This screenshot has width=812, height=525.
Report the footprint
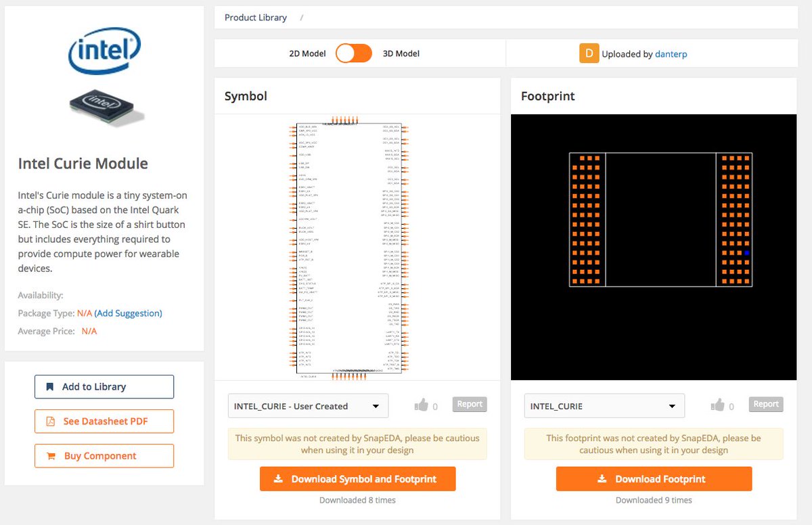[x=766, y=404]
